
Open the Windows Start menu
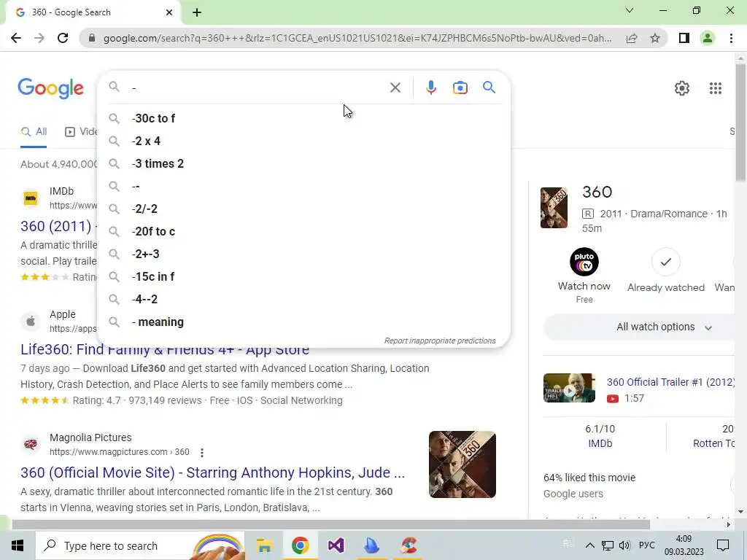(x=18, y=545)
